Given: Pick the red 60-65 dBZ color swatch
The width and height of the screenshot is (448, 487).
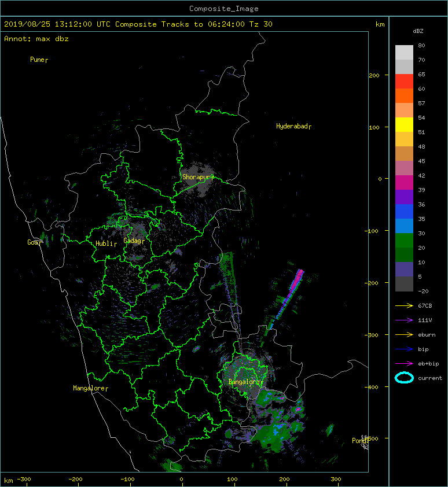Looking at the screenshot, I should coord(404,81).
